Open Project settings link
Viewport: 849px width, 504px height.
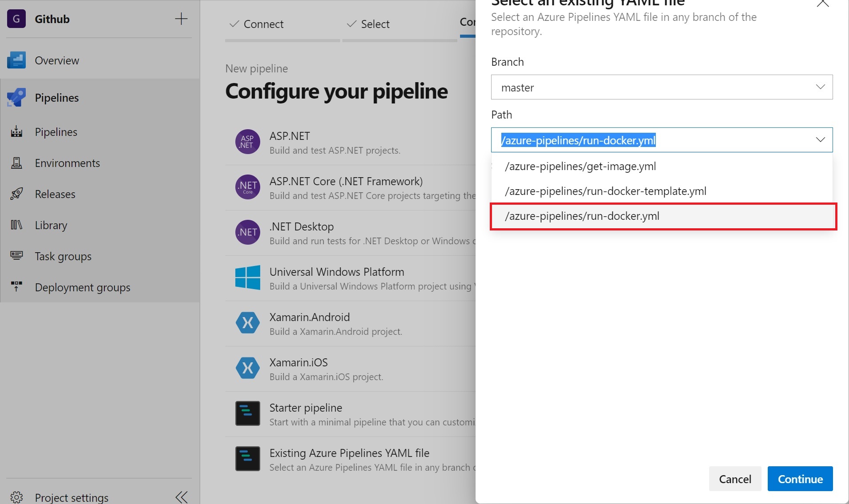(71, 497)
